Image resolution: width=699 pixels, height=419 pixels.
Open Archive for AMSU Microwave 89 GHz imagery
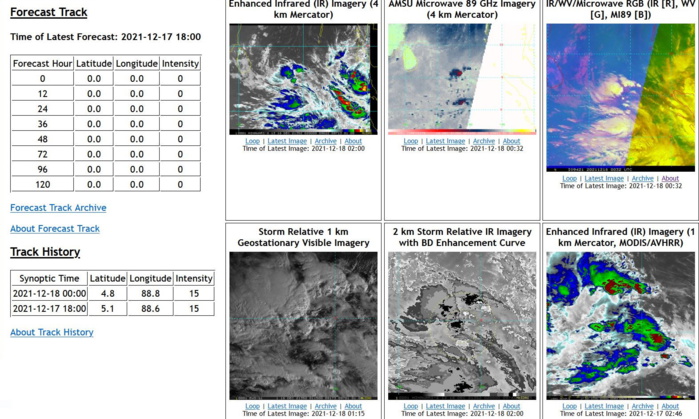484,141
